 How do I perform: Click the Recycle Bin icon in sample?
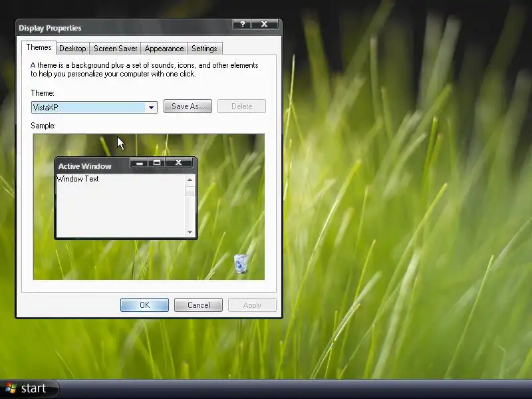241,263
